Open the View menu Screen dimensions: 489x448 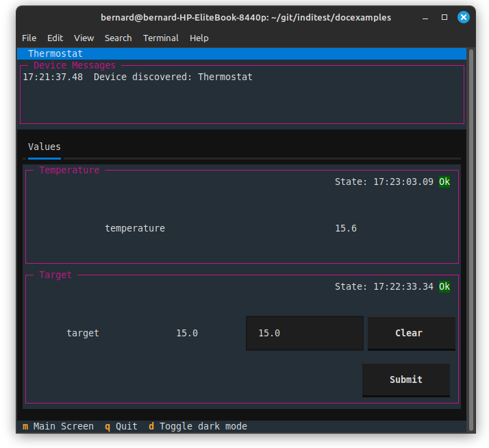[x=84, y=38]
